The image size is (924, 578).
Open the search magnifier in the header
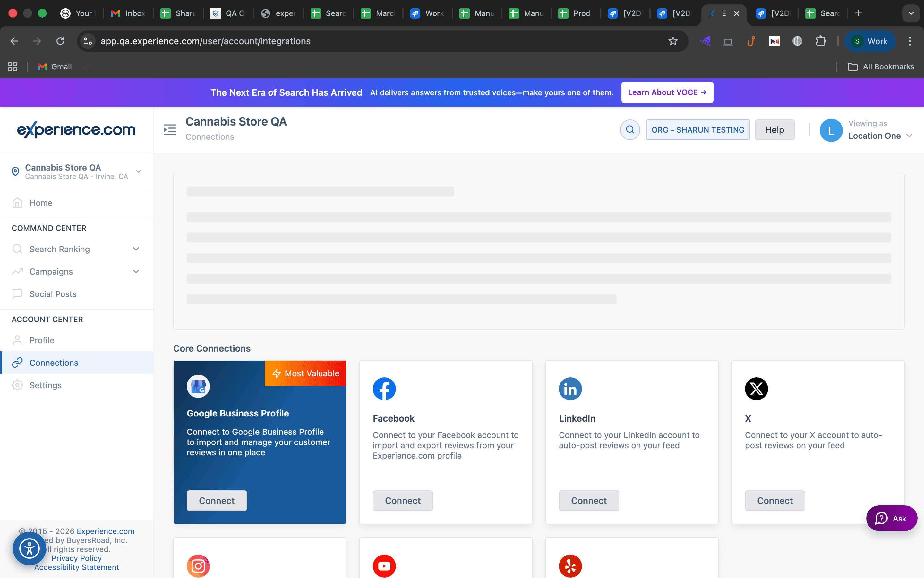[630, 130]
